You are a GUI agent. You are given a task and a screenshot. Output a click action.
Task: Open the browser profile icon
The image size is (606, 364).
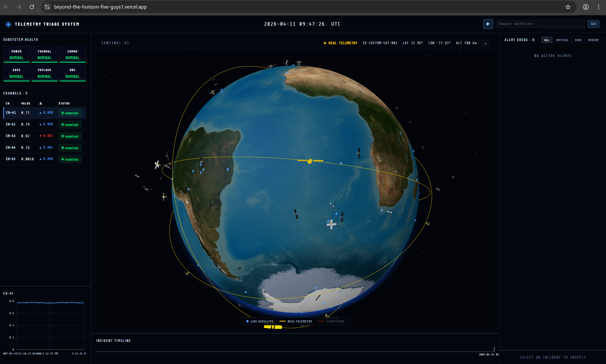(586, 7)
